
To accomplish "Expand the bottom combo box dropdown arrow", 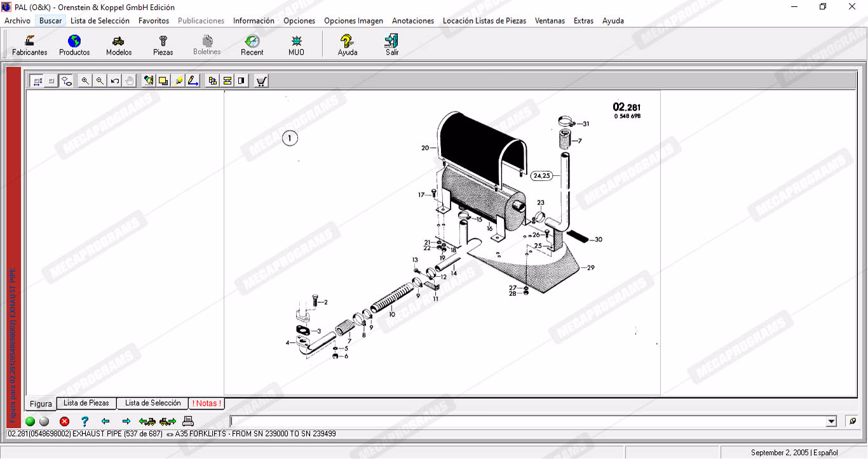I will [x=831, y=422].
